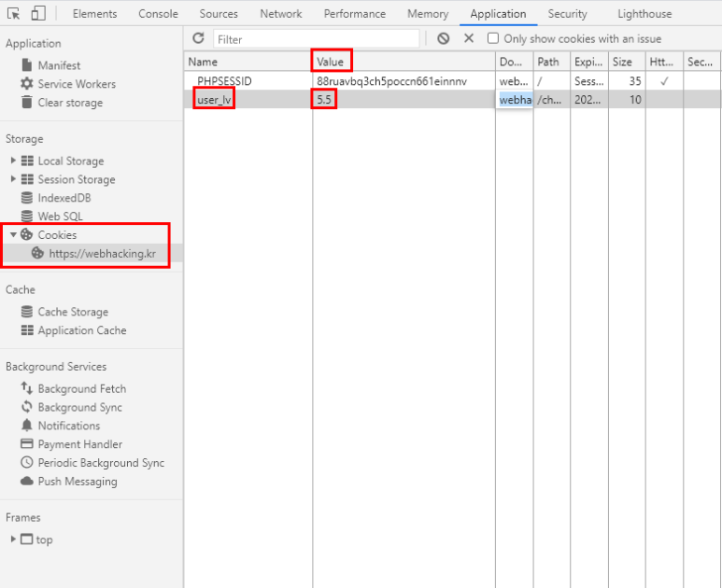Image resolution: width=722 pixels, height=588 pixels.
Task: Click the user_lv value 5.5
Action: click(324, 99)
